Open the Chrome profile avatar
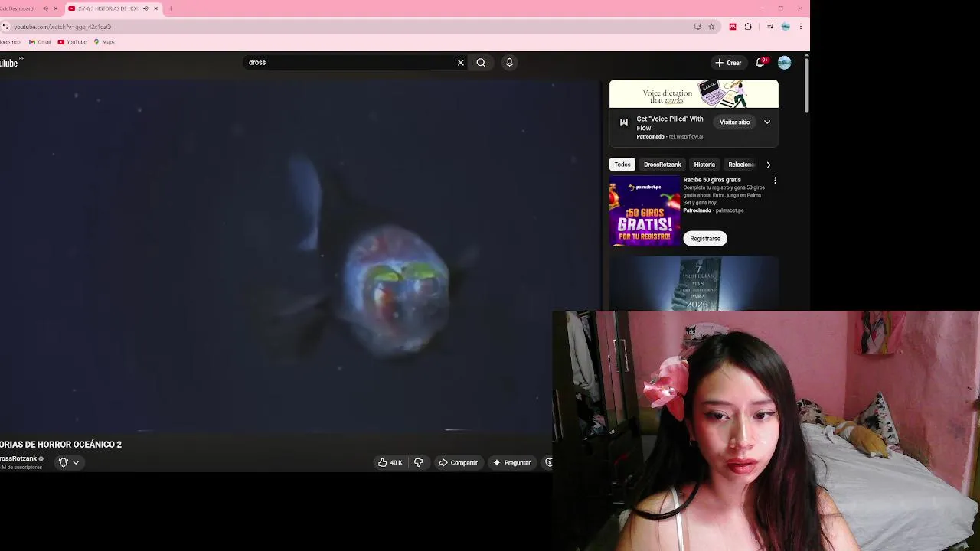This screenshot has width=980, height=551. pos(786,27)
